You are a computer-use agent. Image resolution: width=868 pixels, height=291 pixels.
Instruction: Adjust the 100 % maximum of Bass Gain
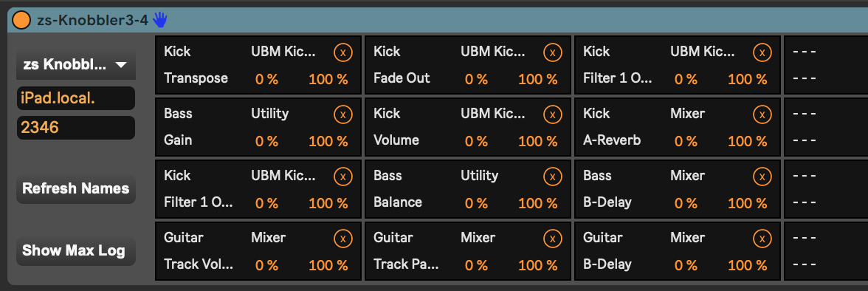(328, 141)
